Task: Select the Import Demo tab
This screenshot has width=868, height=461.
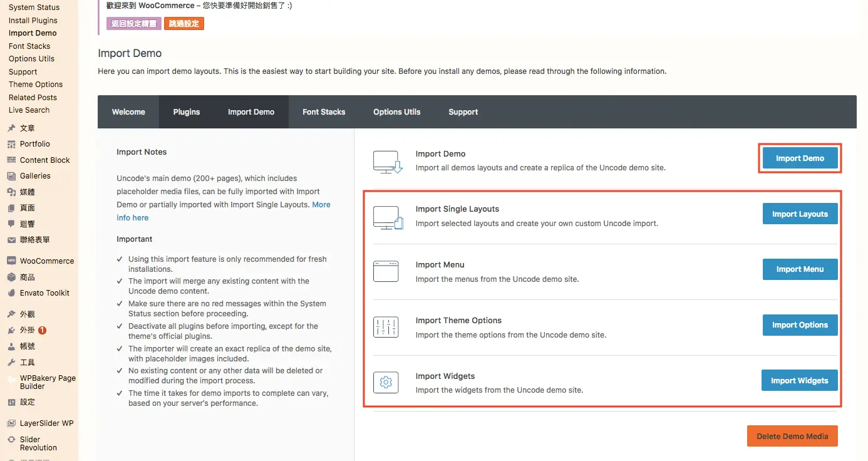Action: (251, 112)
